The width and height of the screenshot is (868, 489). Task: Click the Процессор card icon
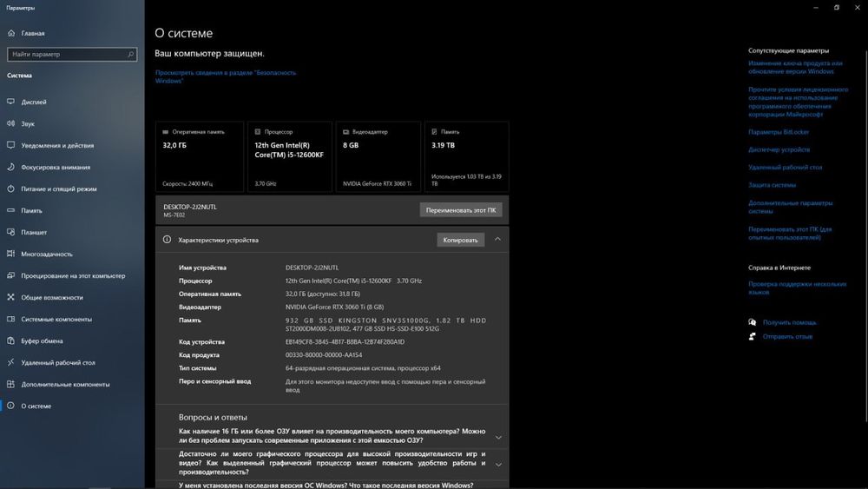click(258, 132)
